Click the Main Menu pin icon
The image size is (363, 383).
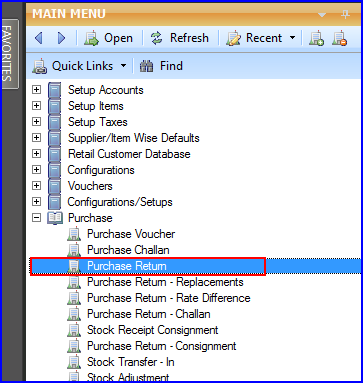345,14
